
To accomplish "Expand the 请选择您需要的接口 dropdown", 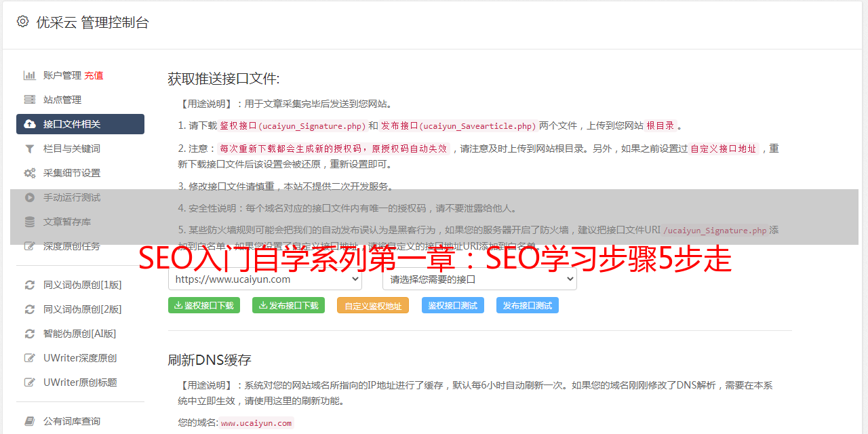I will tap(479, 279).
